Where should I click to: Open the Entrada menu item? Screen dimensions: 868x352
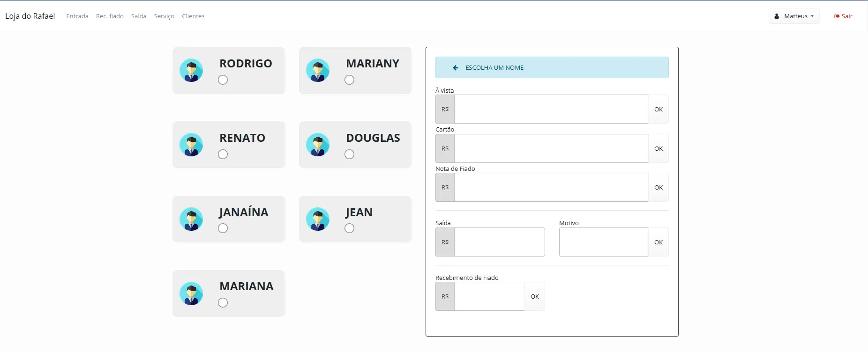[77, 16]
